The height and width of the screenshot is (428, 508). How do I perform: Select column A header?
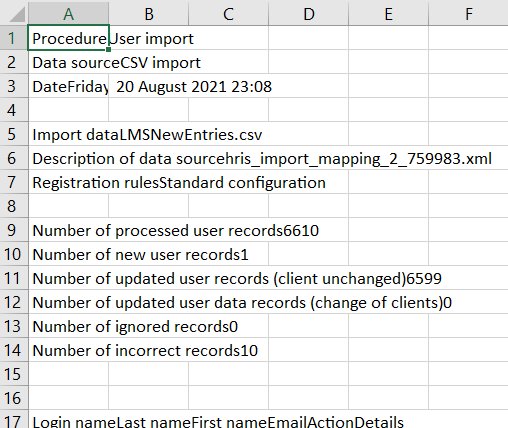click(x=68, y=14)
